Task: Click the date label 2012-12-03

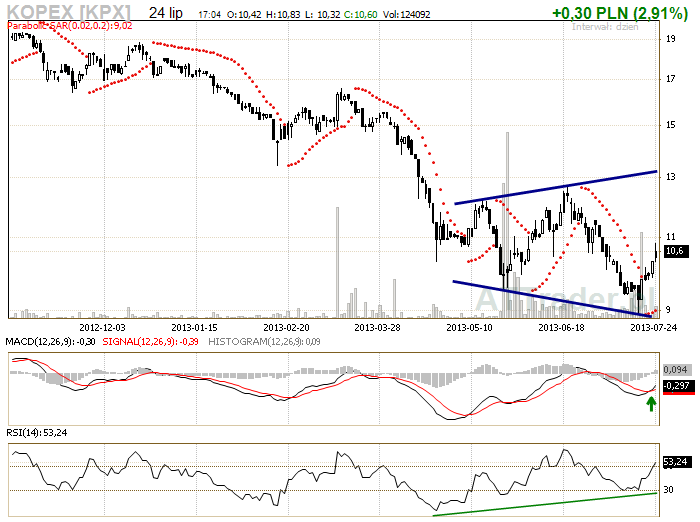Action: click(102, 327)
